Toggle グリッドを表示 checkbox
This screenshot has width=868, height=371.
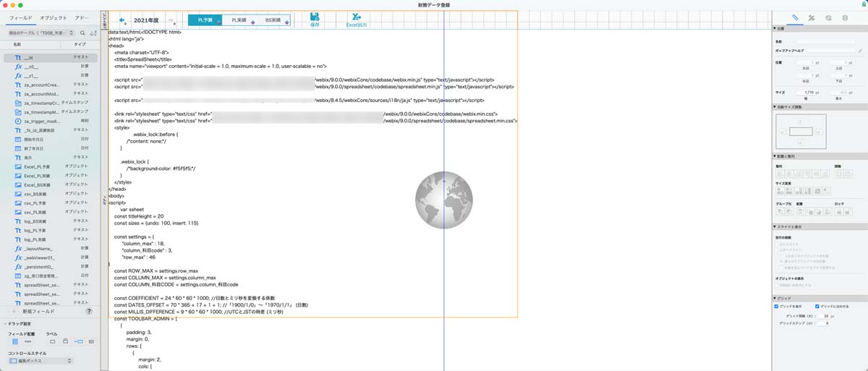click(x=778, y=306)
